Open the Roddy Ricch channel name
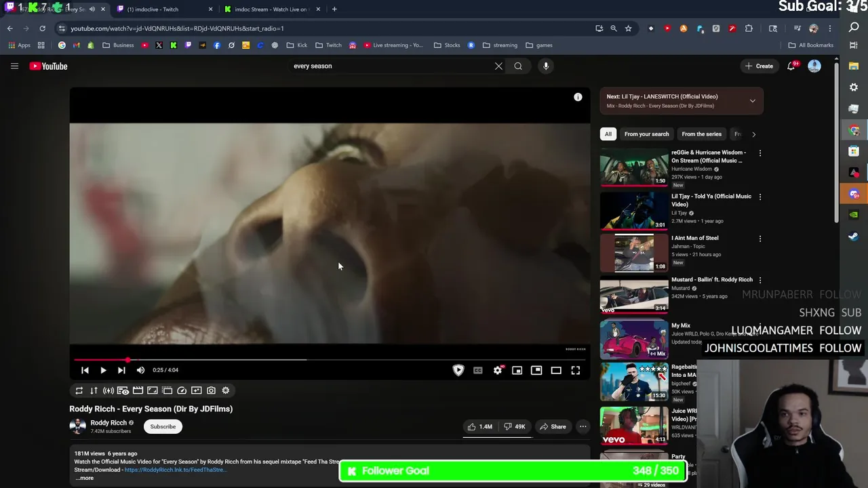The width and height of the screenshot is (868, 488). coord(108,422)
